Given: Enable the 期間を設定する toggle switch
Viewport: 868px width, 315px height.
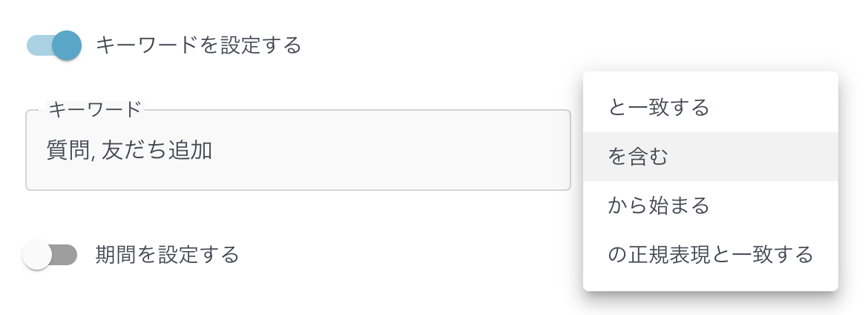Looking at the screenshot, I should (50, 255).
